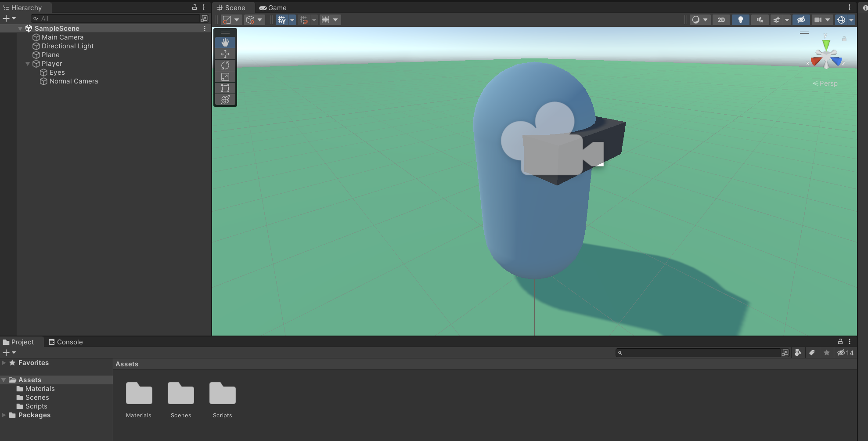
Task: Toggle grid snapping magnet button
Action: click(x=304, y=20)
